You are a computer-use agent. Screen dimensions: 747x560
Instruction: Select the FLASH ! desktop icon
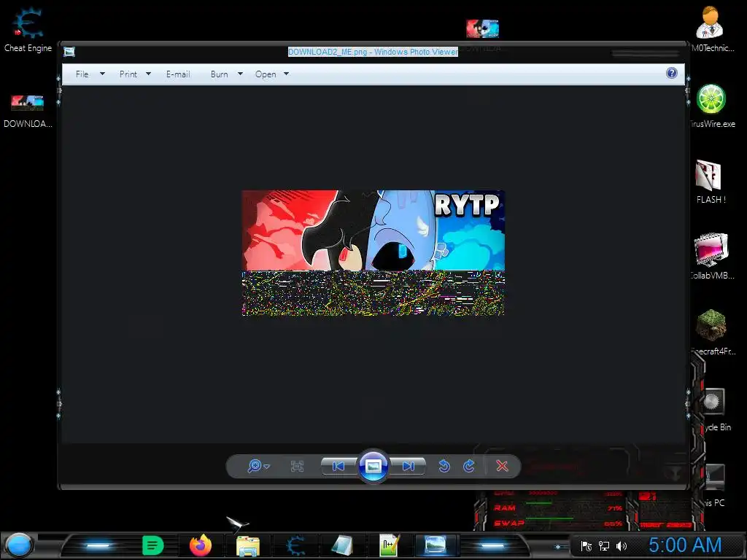tap(711, 182)
